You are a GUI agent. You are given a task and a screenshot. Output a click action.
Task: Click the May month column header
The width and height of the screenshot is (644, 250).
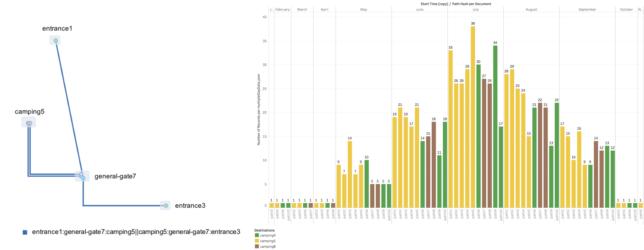click(364, 10)
